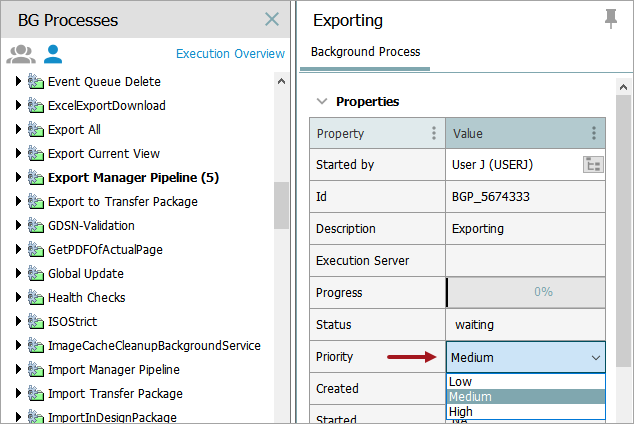The image size is (634, 424).
Task: Show only my background processes
Action: 52,54
